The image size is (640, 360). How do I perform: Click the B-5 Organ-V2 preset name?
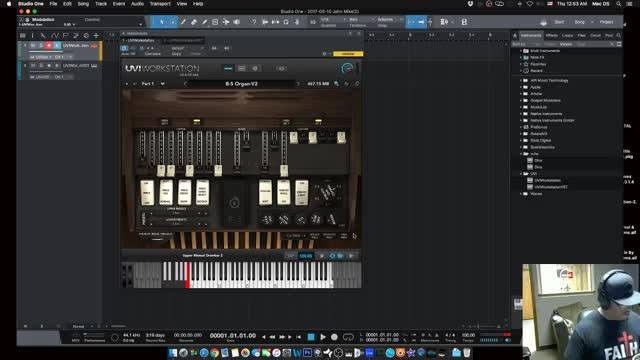point(242,84)
